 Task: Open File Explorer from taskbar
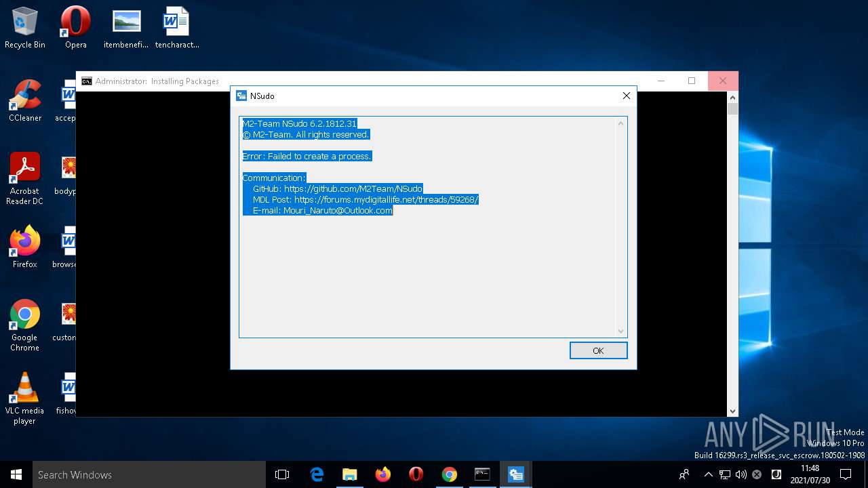pyautogui.click(x=350, y=474)
